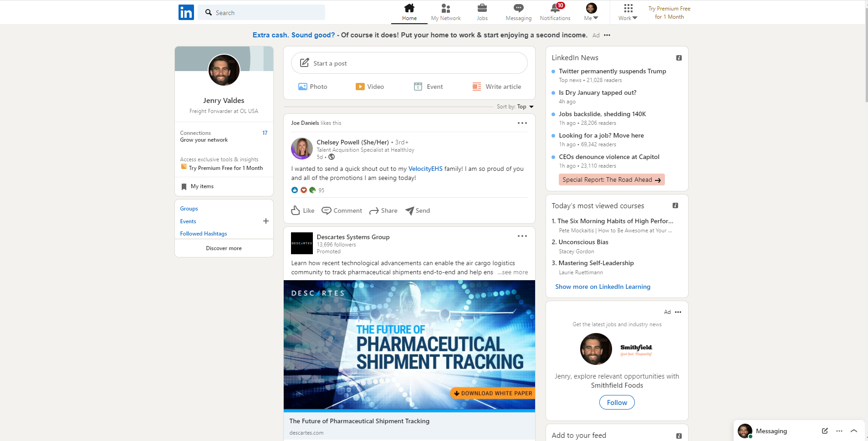This screenshot has height=441, width=868.
Task: Click the LinkedIn logo icon
Action: click(186, 12)
